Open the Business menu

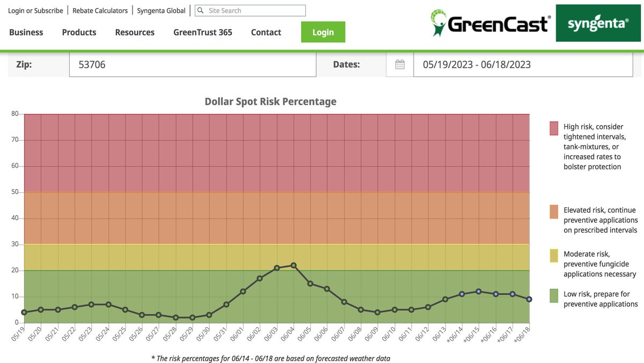(x=26, y=32)
